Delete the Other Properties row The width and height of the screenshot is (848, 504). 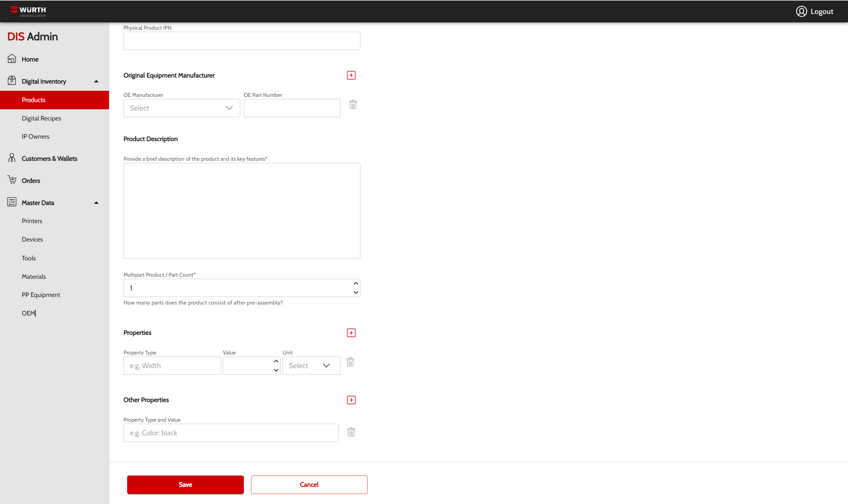[351, 432]
